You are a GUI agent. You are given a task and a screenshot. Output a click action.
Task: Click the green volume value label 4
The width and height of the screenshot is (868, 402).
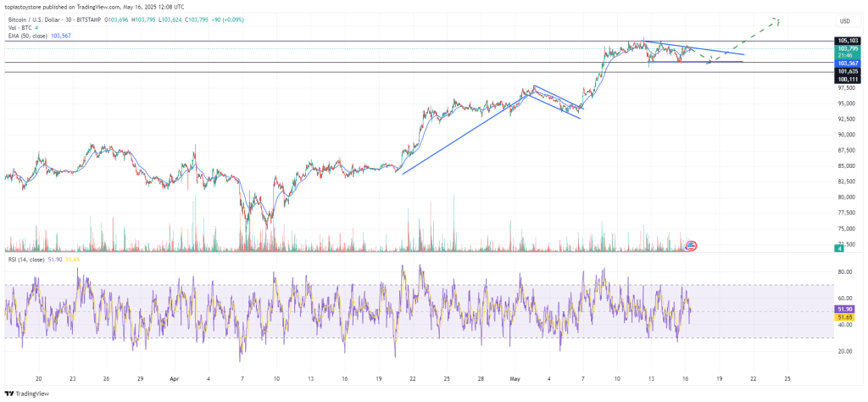click(839, 248)
